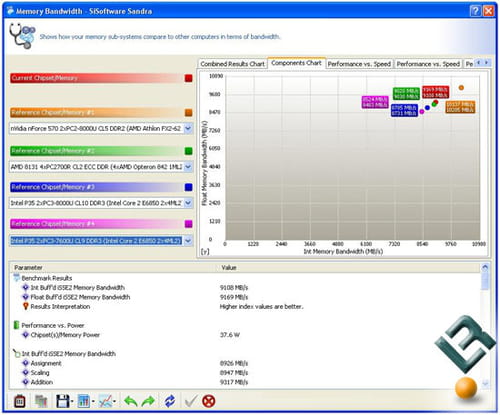Click the grayed copy icon in bottom toolbar

click(41, 401)
